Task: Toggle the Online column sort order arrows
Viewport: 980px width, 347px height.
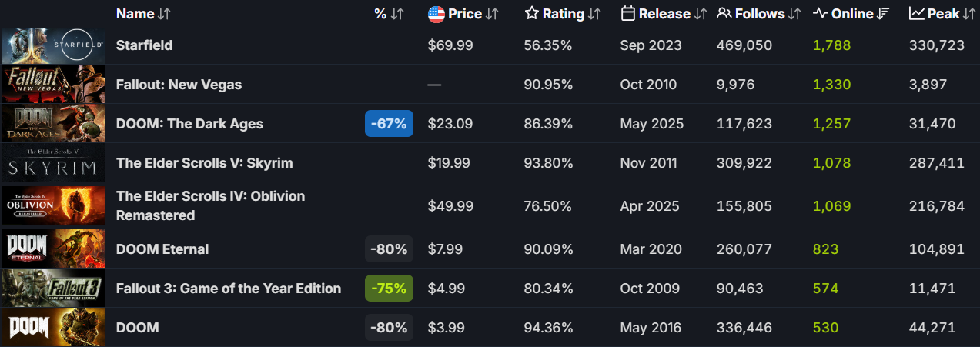Action: coord(884,14)
